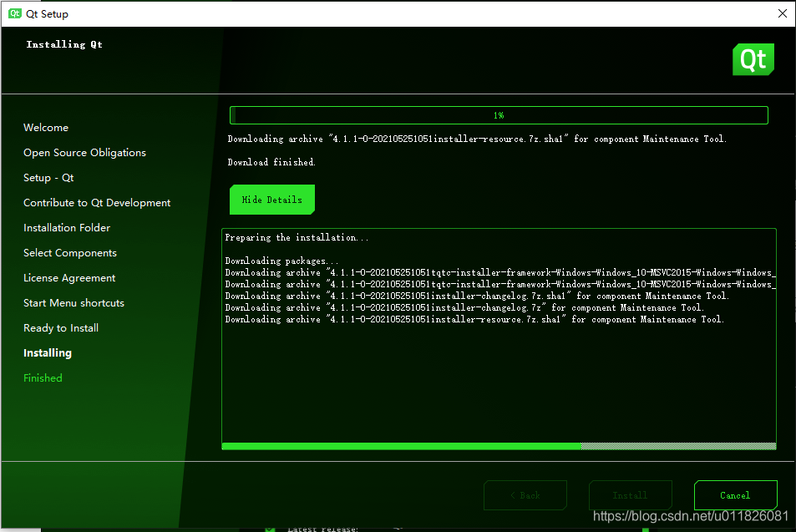The width and height of the screenshot is (796, 532).
Task: Click the disabled Back button
Action: tap(525, 495)
